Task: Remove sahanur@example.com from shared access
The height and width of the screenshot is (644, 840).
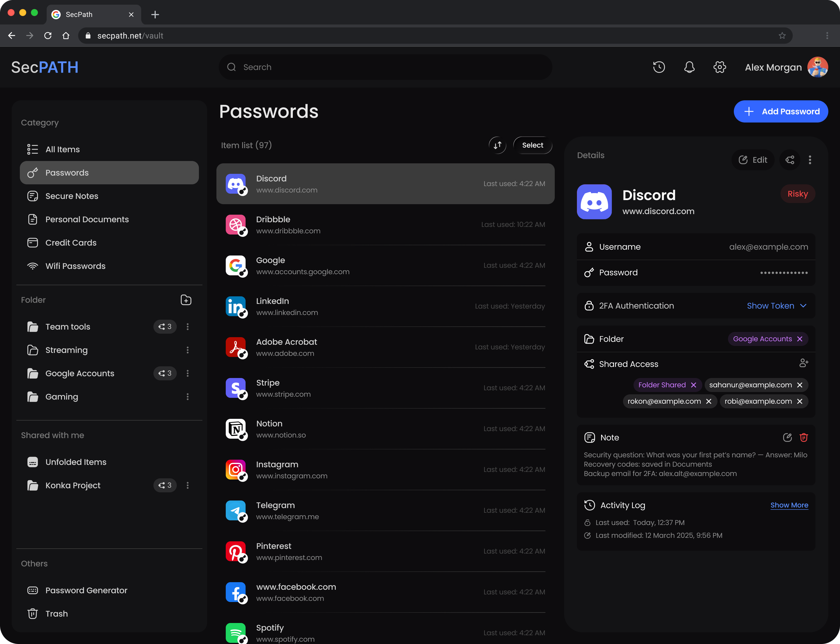Action: (799, 385)
